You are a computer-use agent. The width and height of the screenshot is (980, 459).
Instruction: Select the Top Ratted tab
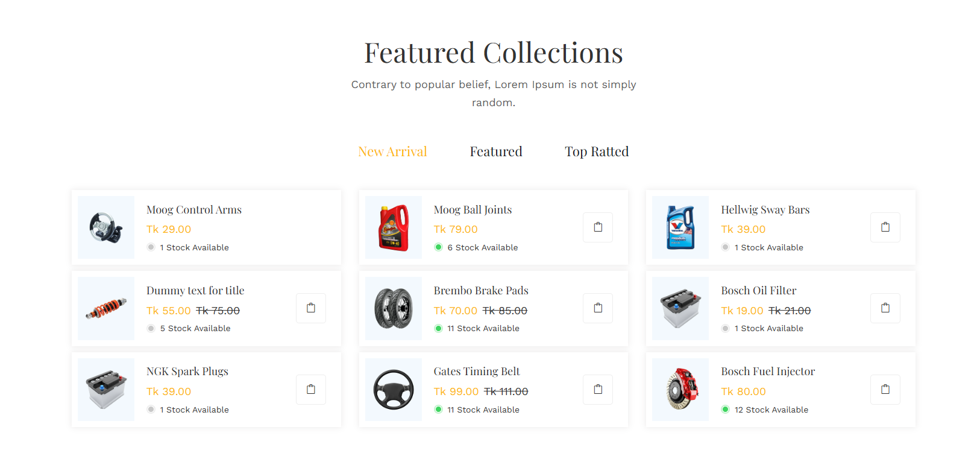[x=597, y=151]
